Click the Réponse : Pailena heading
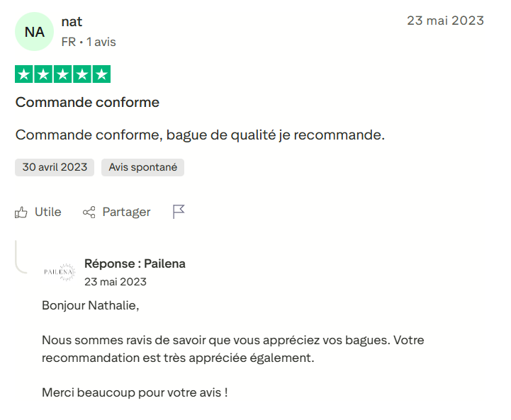 135,263
